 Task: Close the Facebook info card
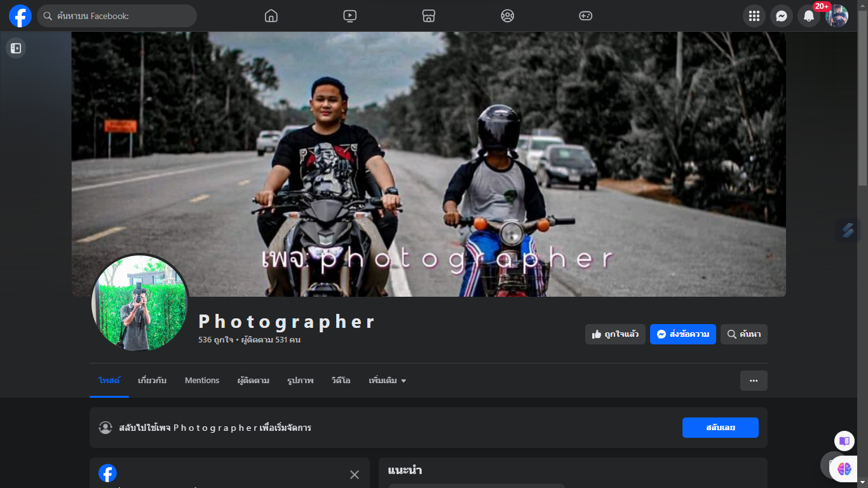click(x=355, y=474)
